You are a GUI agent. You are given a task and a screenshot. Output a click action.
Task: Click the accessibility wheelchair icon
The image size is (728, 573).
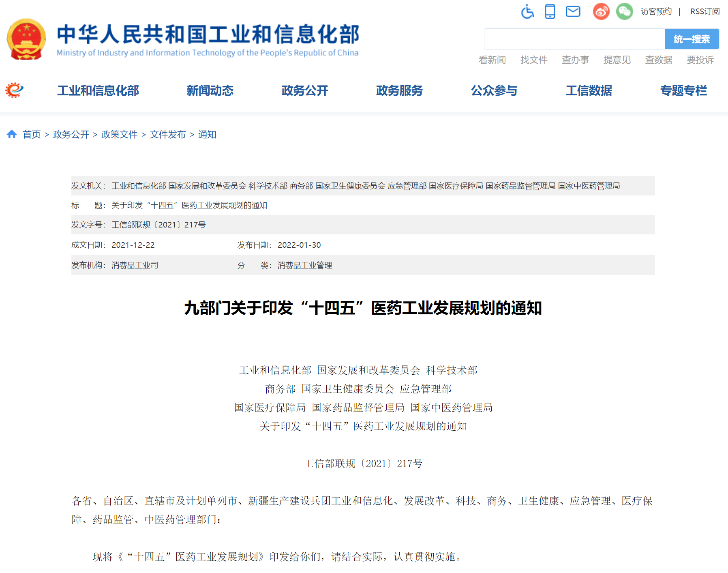(x=527, y=11)
